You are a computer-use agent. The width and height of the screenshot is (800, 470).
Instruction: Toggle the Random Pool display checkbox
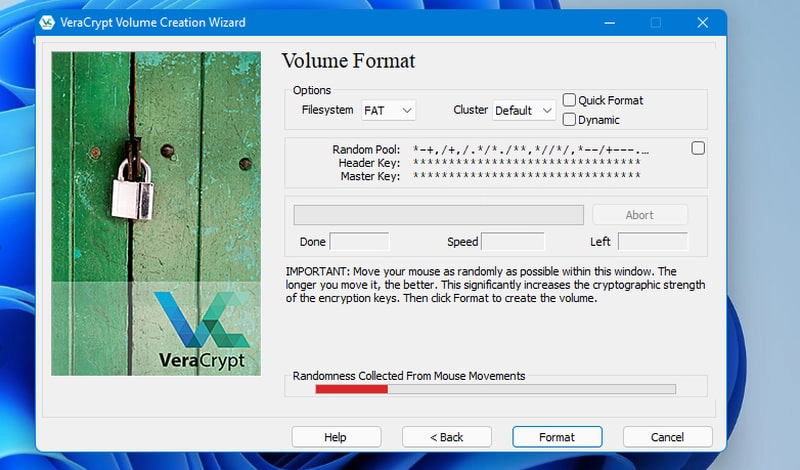[x=698, y=148]
